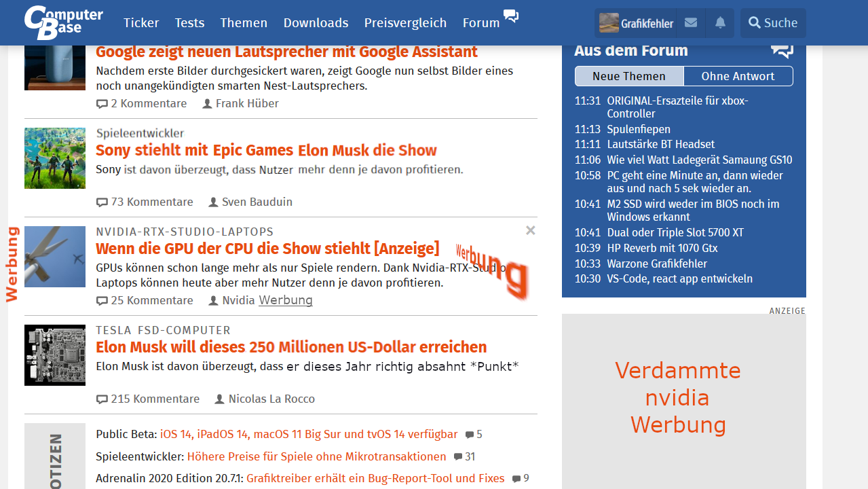Open Grafiktreiber Bug-Report-Tool note link
This screenshot has height=489, width=868.
(375, 478)
